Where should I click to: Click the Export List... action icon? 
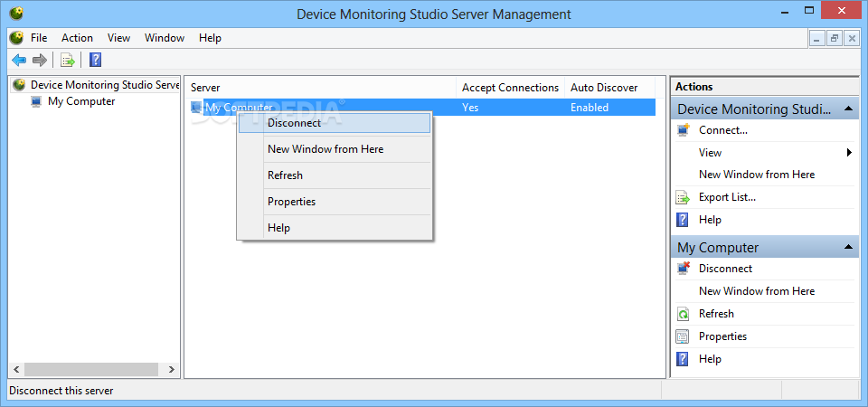point(684,197)
